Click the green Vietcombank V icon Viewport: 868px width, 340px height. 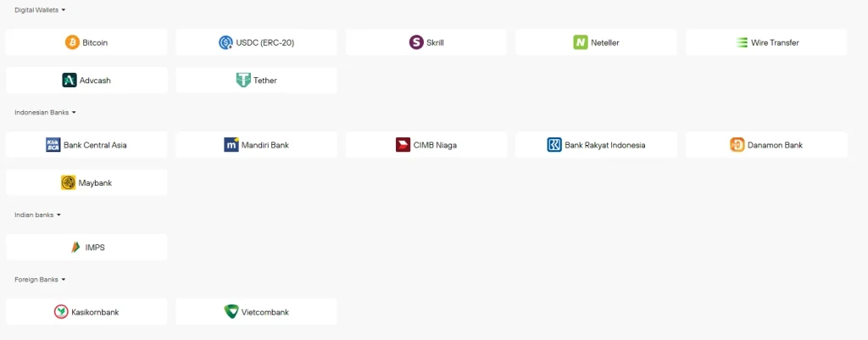click(231, 312)
